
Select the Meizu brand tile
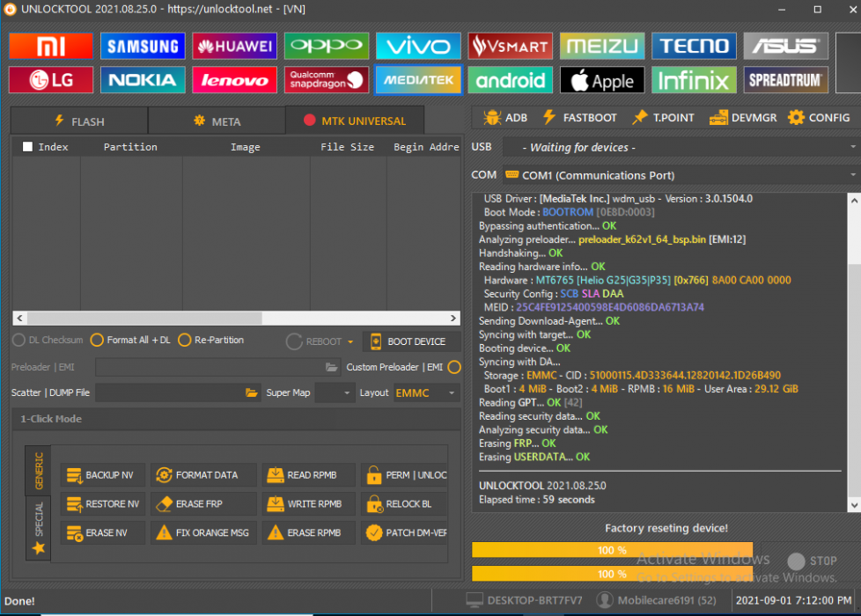602,46
